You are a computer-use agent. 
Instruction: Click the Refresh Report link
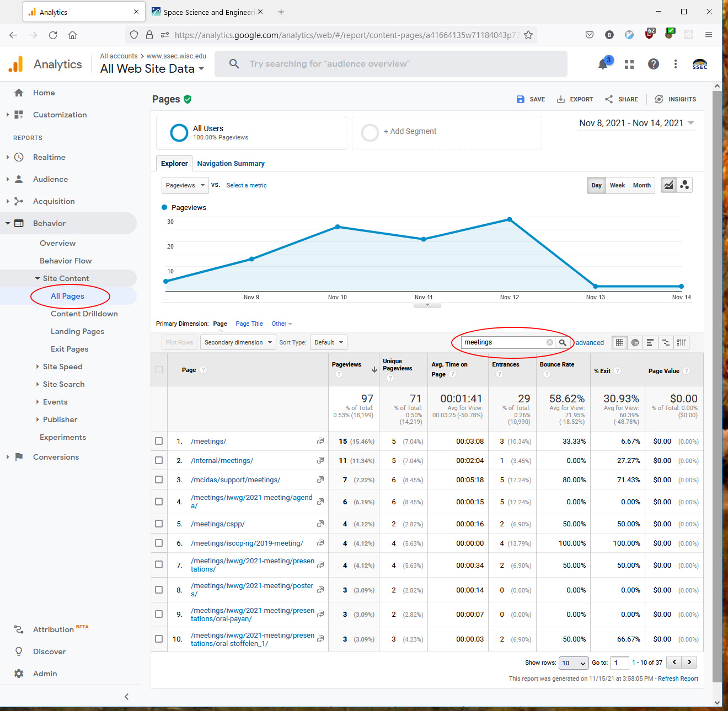[x=678, y=679]
